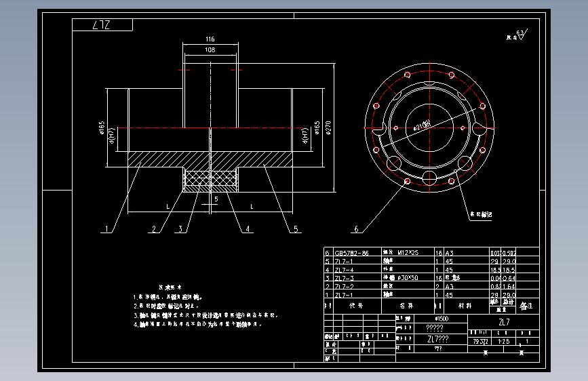The height and width of the screenshot is (381, 588).
Task: Click the 代号 column header
Action: [356, 306]
